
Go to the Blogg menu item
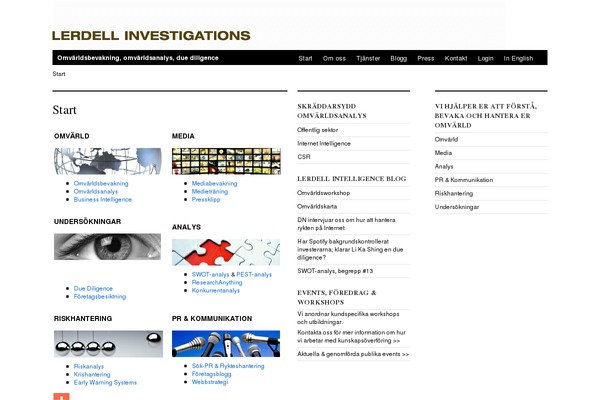(398, 58)
